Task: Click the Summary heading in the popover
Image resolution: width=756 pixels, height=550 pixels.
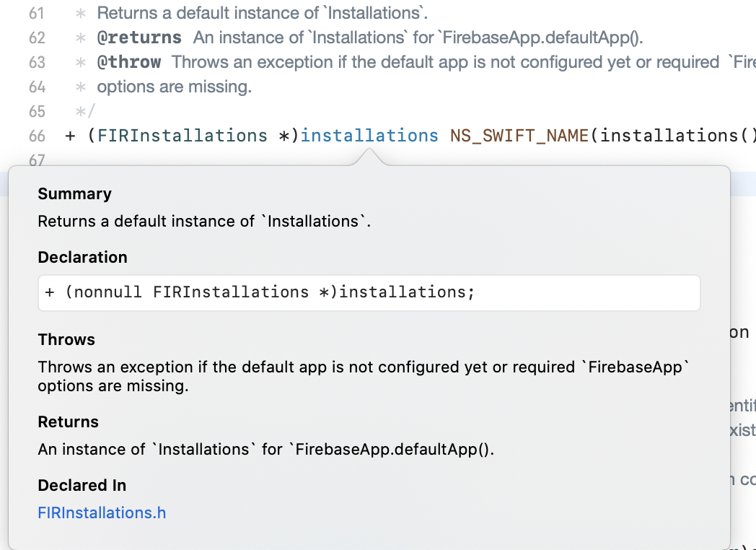Action: pos(74,194)
